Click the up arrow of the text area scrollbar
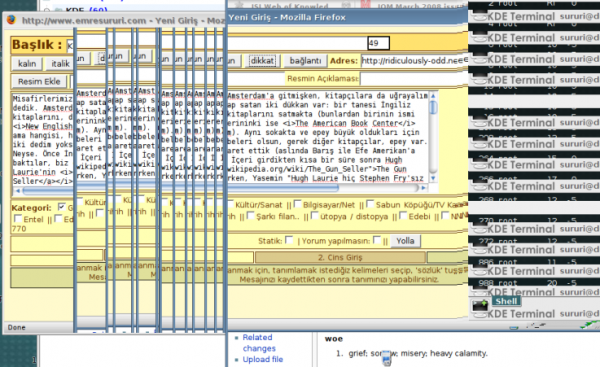 coord(433,96)
